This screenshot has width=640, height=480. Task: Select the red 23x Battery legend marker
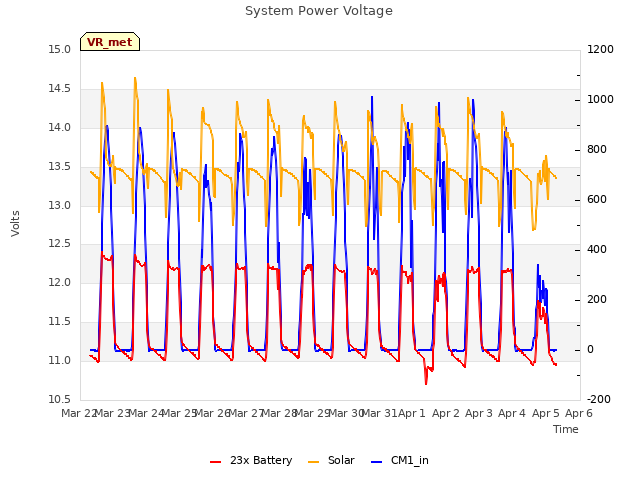pos(216,462)
